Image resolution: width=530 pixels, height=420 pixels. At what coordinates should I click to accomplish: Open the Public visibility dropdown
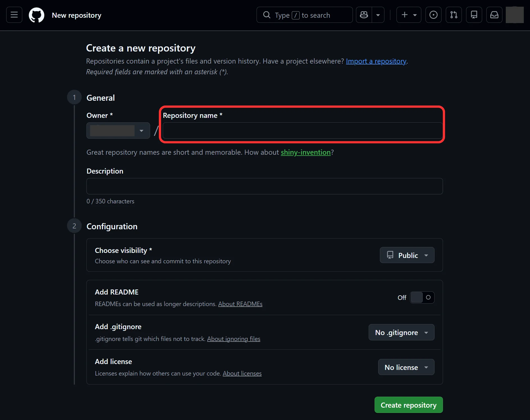[x=407, y=255]
